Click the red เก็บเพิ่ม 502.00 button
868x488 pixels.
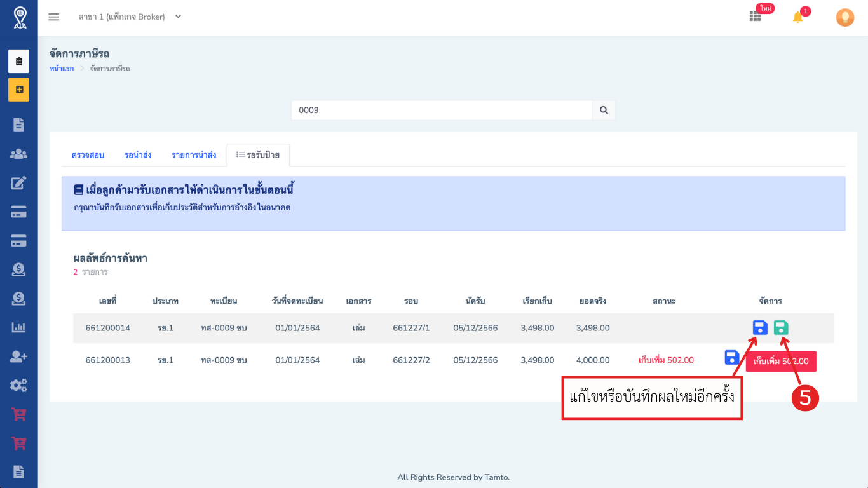pyautogui.click(x=781, y=361)
